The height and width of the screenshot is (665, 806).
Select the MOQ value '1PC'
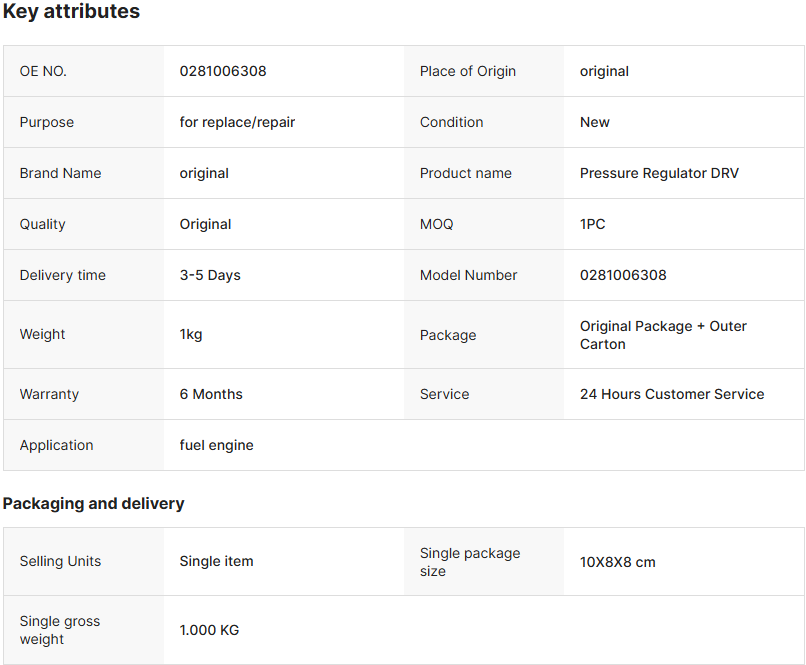tap(592, 224)
